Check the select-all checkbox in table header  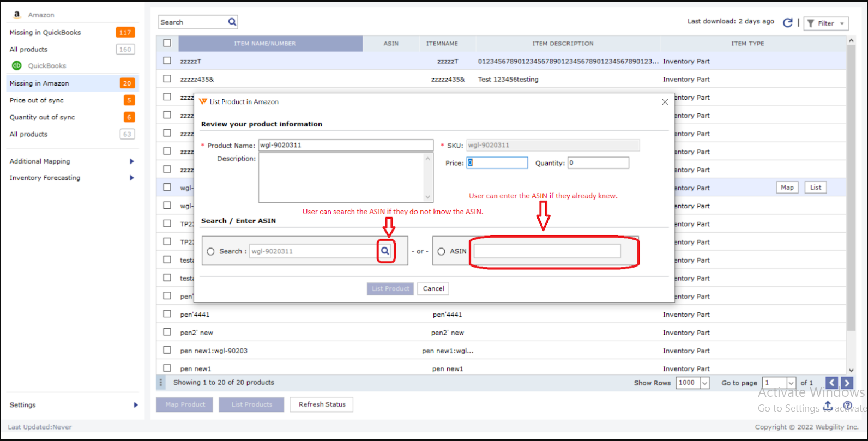coord(167,43)
